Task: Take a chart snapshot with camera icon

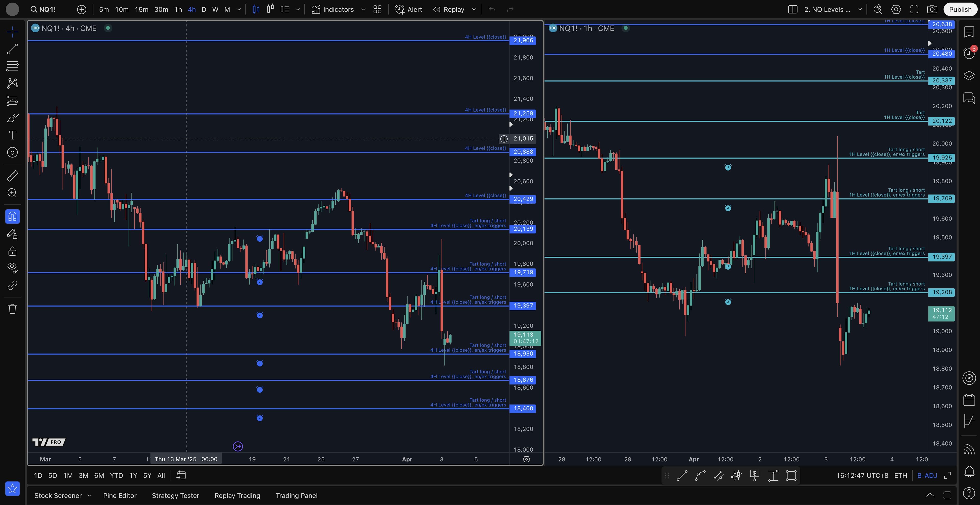Action: 932,9
